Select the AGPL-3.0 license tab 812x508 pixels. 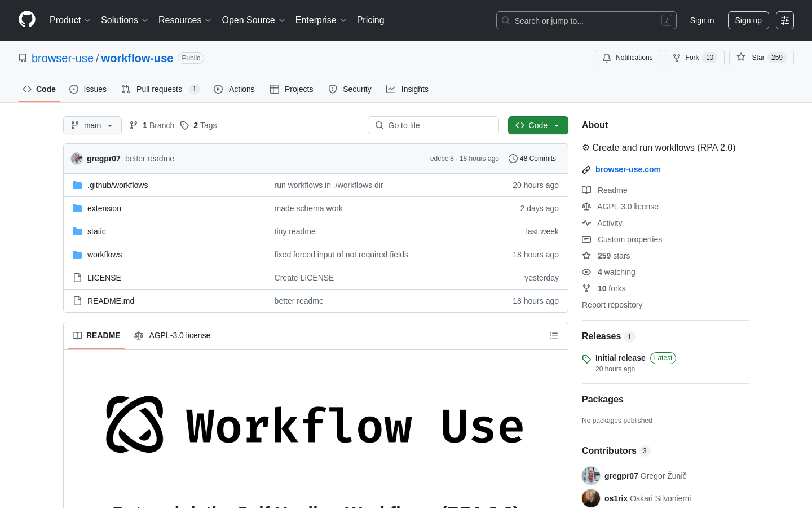[x=172, y=336]
